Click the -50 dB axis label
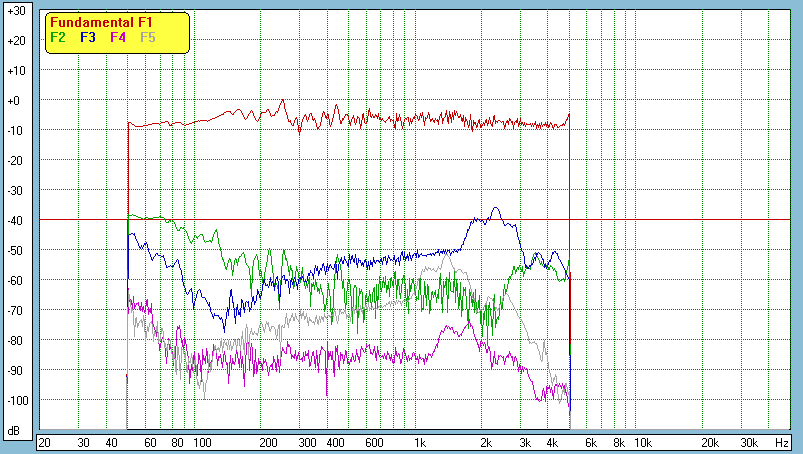The height and width of the screenshot is (454, 803). pyautogui.click(x=15, y=251)
